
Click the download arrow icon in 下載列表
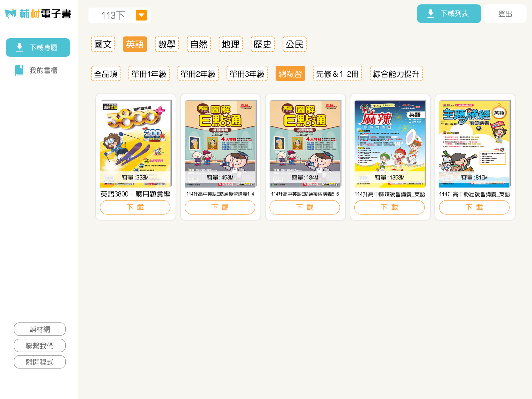point(431,13)
